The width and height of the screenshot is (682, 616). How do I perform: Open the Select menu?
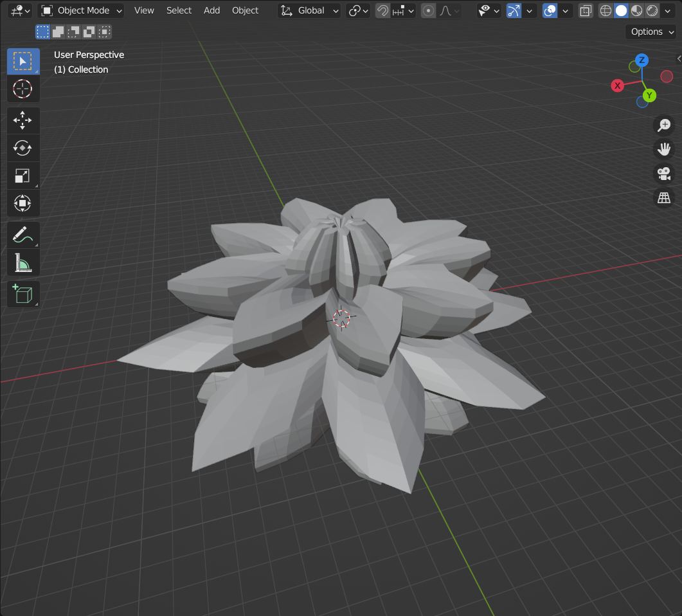click(179, 10)
